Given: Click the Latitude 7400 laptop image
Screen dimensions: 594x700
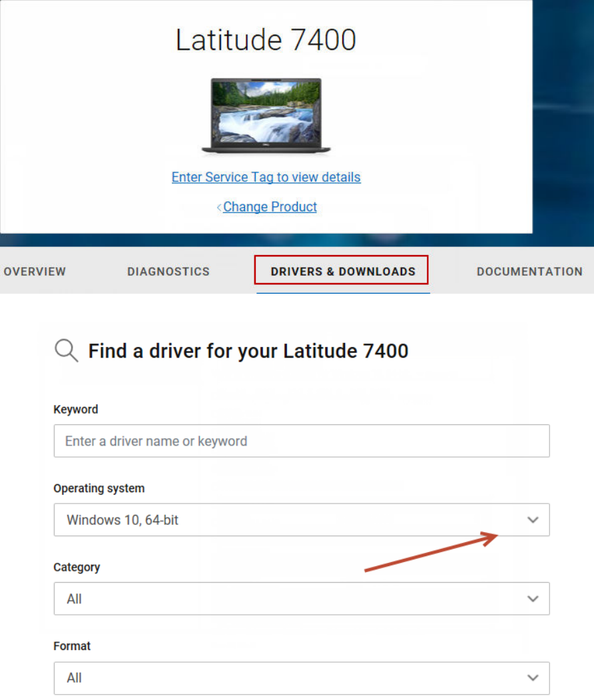Looking at the screenshot, I should (x=266, y=116).
